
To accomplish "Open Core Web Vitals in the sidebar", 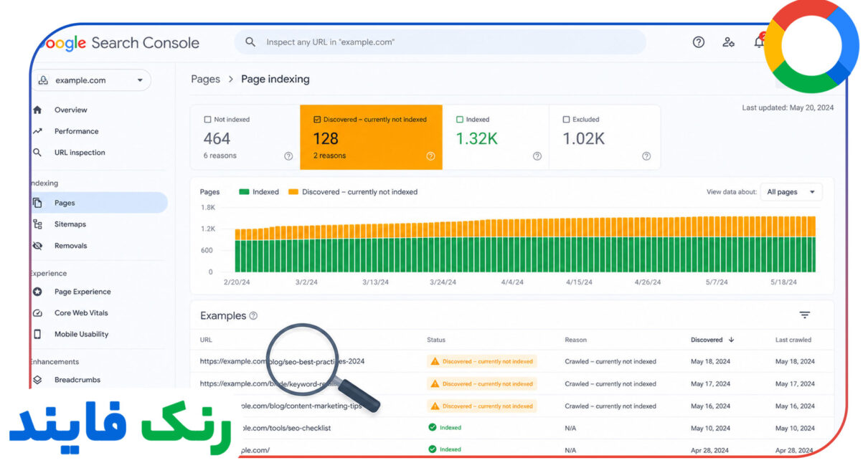I will tap(81, 313).
